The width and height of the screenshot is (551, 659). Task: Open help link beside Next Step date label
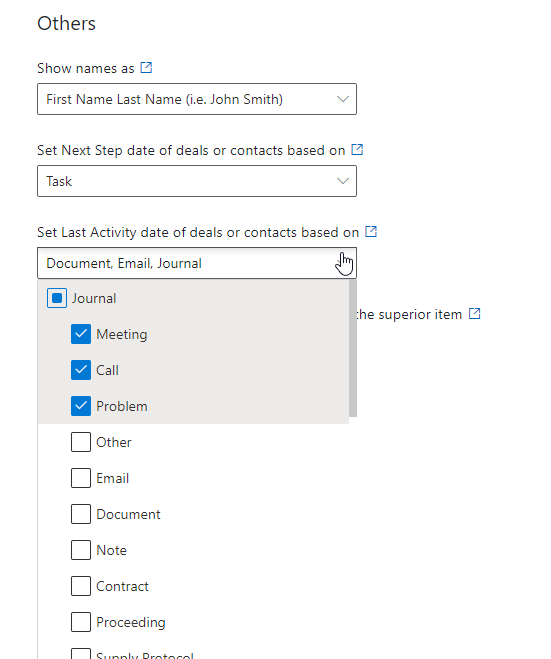click(x=357, y=149)
